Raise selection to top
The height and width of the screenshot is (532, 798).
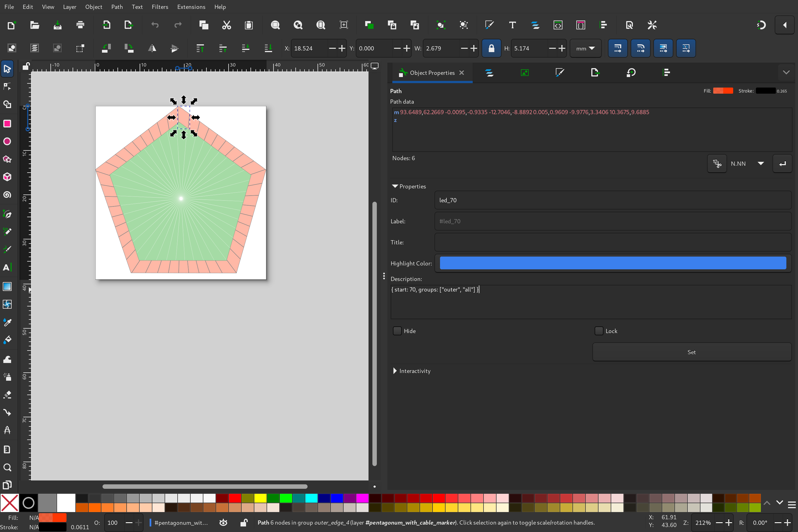200,48
